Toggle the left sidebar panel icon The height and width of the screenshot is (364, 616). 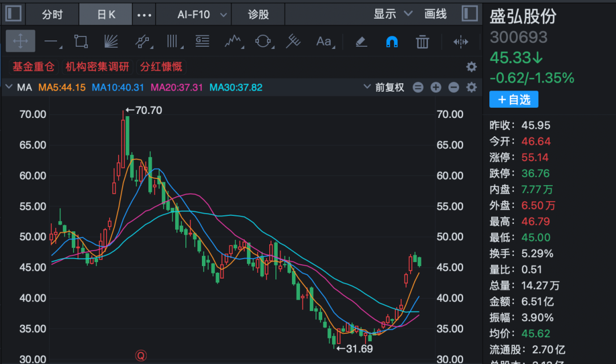[x=13, y=14]
